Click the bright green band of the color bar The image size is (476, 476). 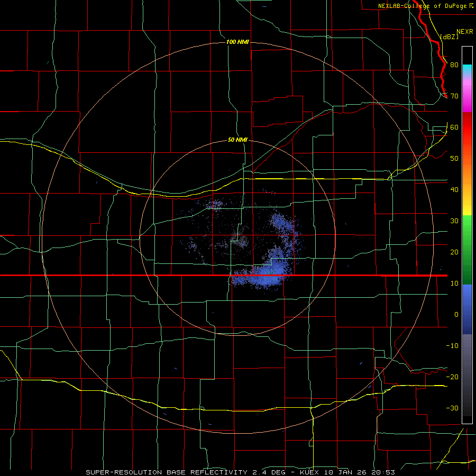pyautogui.click(x=467, y=225)
